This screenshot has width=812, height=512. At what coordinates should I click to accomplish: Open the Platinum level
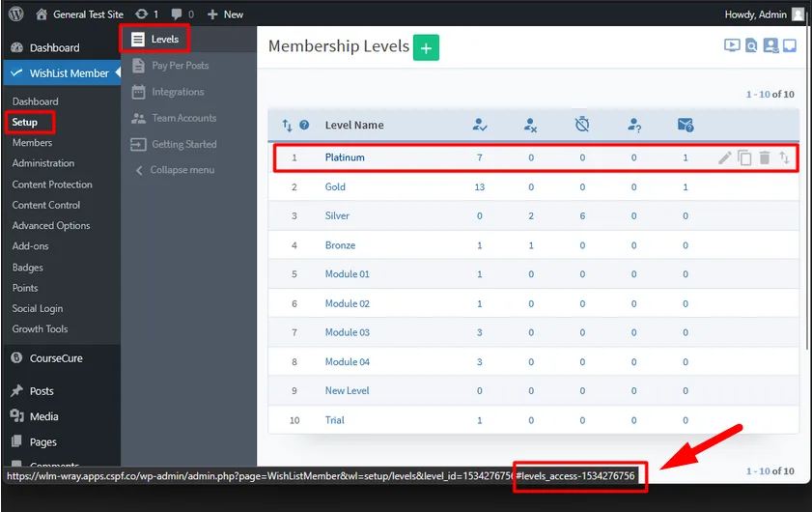tap(345, 157)
